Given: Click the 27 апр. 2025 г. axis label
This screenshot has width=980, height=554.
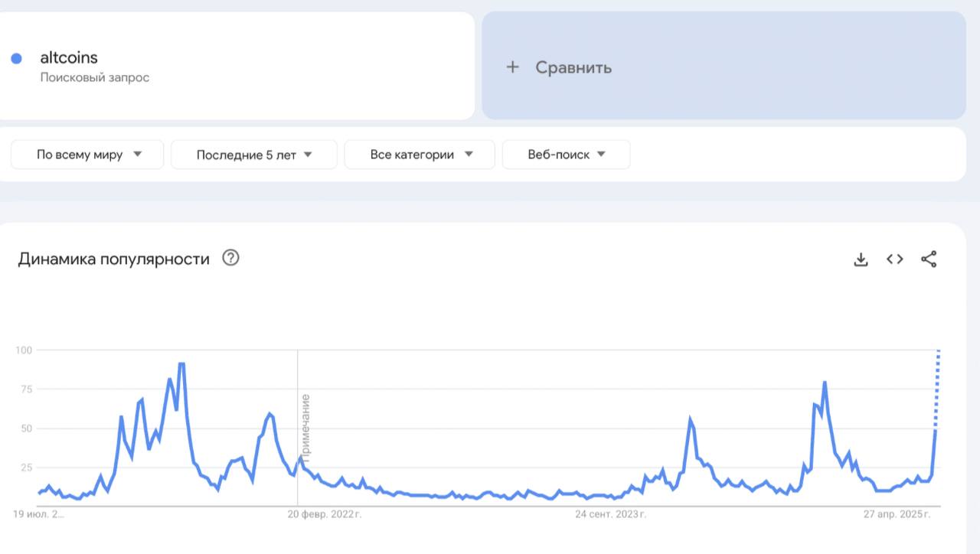Looking at the screenshot, I should pyautogui.click(x=897, y=514).
